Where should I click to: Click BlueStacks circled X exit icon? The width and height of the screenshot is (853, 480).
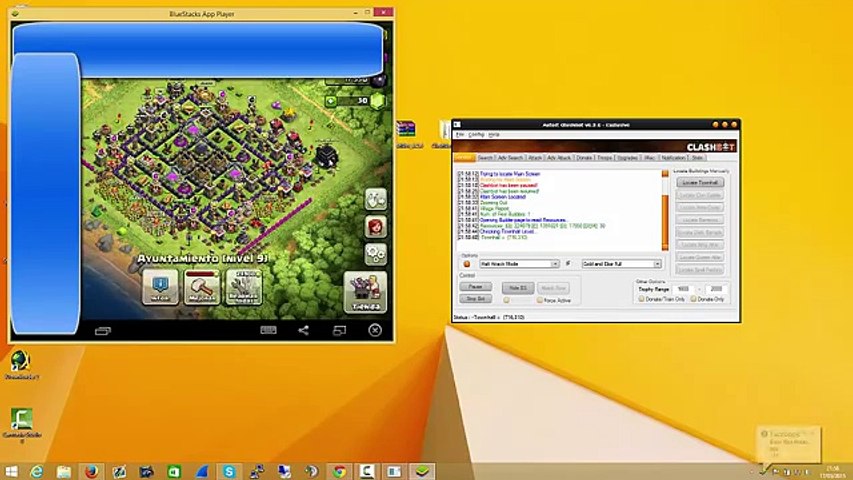point(375,330)
